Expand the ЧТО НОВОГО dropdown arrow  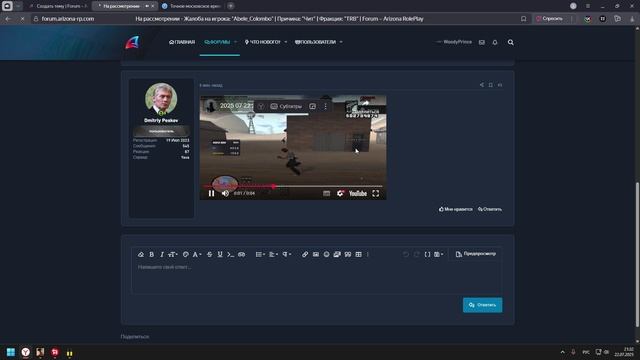click(x=286, y=42)
